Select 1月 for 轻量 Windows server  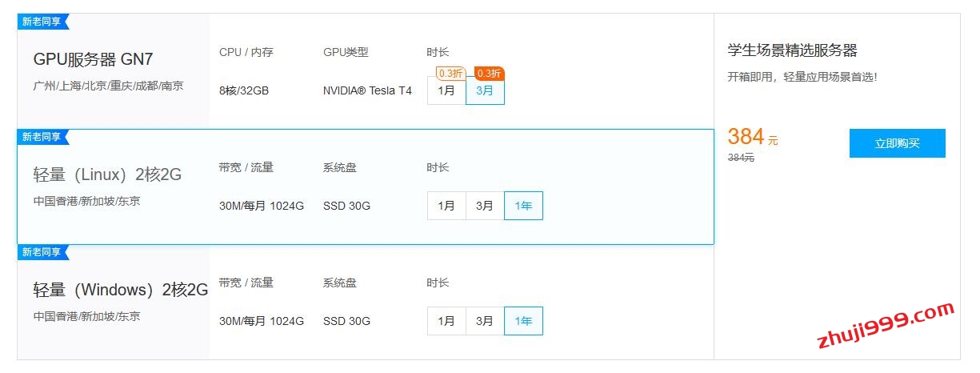(x=446, y=321)
